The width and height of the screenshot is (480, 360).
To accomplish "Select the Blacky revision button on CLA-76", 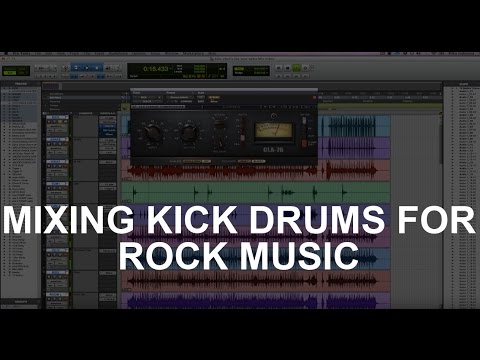I will [258, 161].
